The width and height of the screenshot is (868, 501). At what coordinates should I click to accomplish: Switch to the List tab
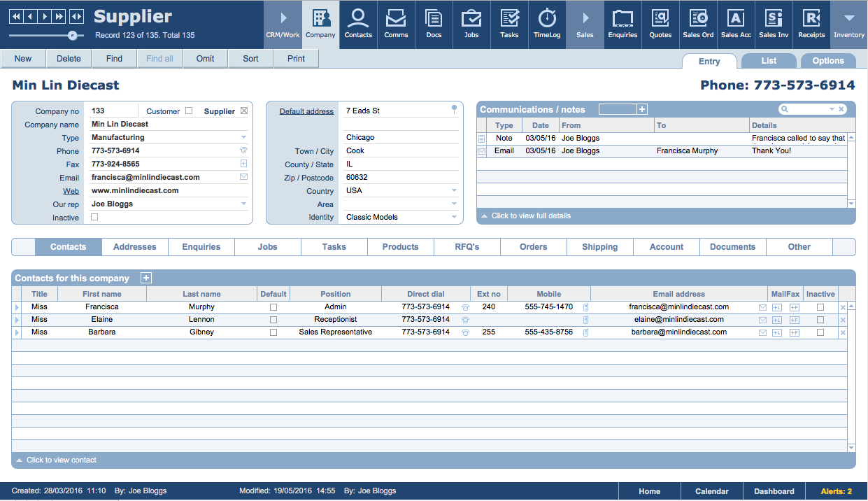[768, 61]
